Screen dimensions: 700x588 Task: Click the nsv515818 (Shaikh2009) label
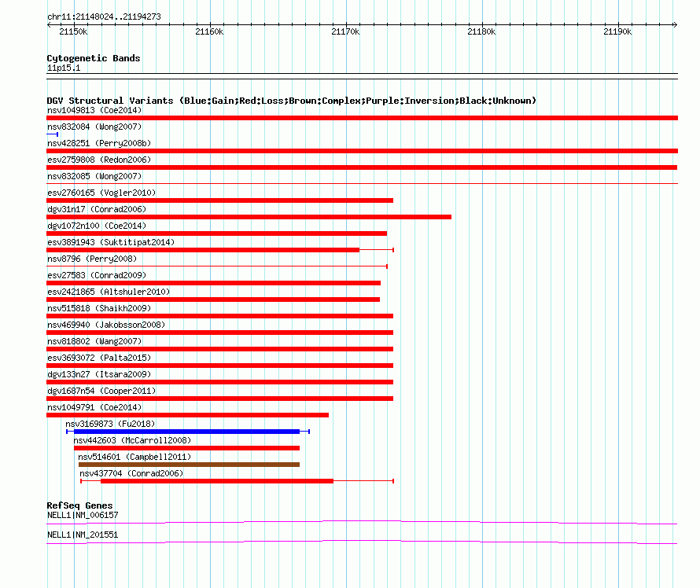[x=99, y=308]
